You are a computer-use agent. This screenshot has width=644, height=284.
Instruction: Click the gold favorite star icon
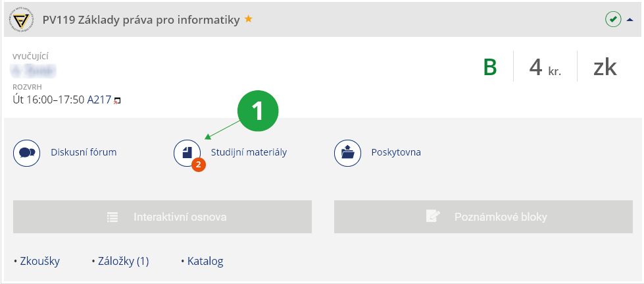pyautogui.click(x=249, y=19)
